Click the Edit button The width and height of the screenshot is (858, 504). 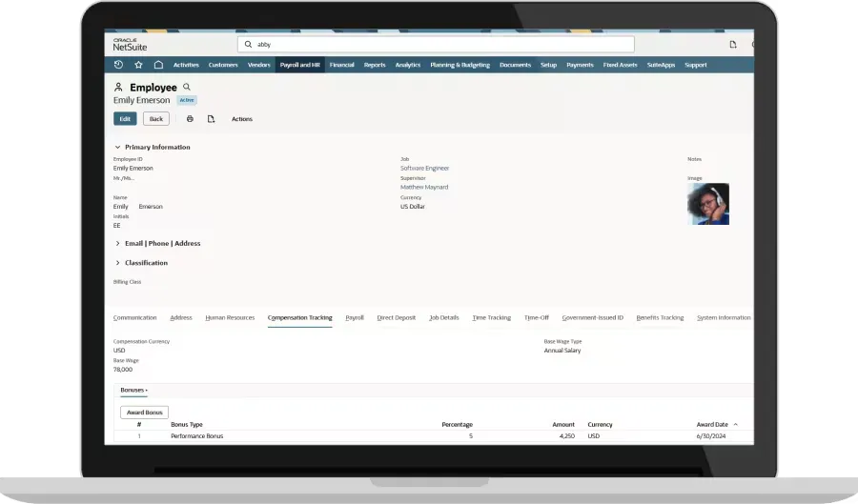125,119
